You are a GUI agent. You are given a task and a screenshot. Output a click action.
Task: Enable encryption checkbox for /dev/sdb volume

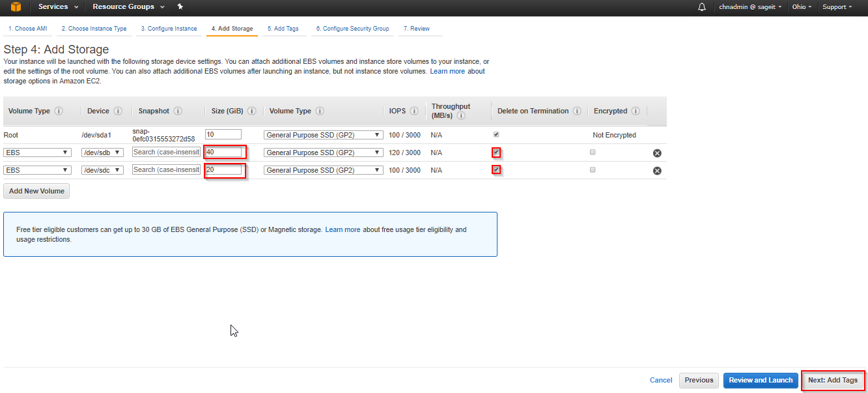[592, 152]
